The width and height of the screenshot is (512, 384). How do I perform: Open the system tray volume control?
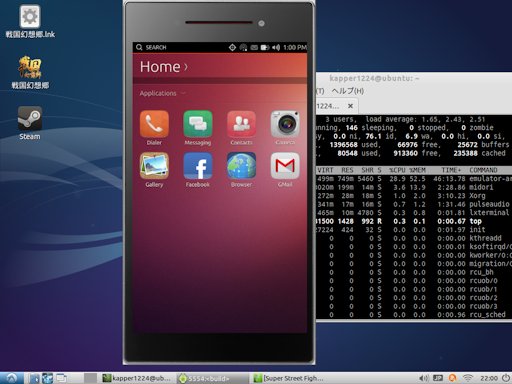(x=424, y=378)
